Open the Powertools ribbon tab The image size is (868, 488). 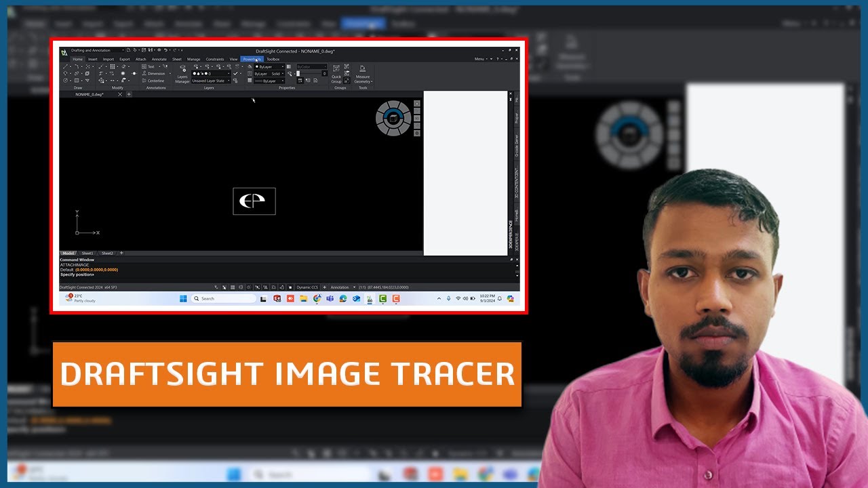252,59
